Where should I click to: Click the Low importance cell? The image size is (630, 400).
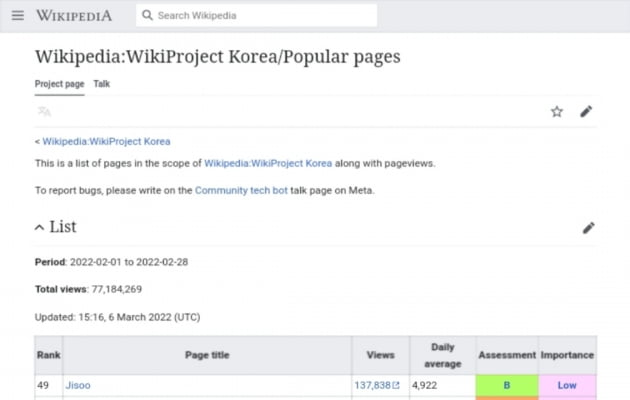click(x=567, y=385)
